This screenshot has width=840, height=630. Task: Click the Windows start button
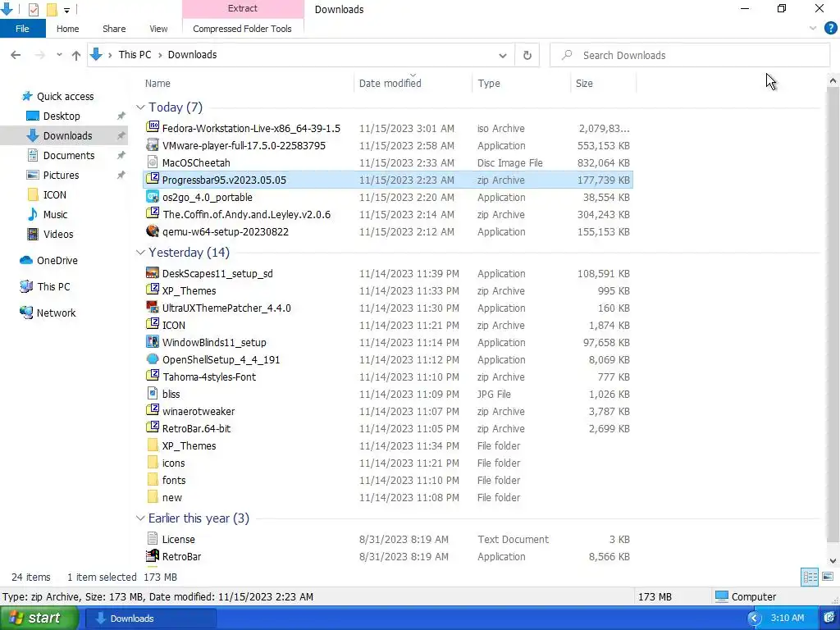tap(38, 618)
